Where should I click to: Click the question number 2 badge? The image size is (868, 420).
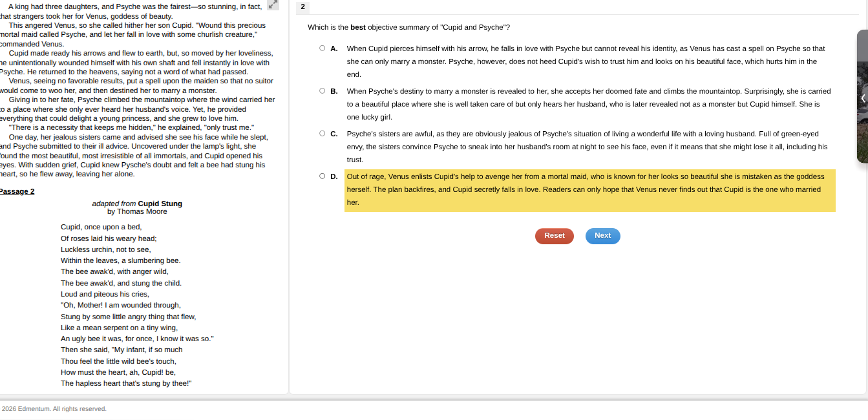click(x=302, y=7)
